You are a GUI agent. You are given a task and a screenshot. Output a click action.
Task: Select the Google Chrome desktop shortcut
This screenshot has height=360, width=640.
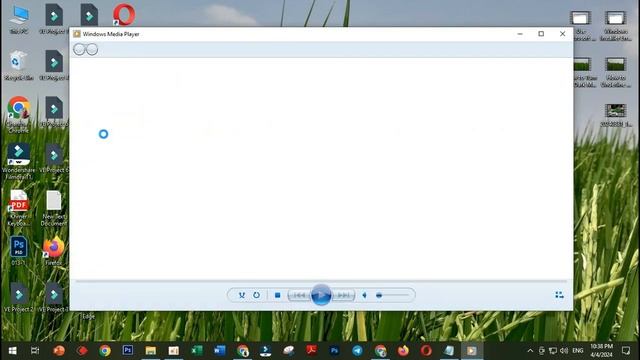(x=19, y=115)
